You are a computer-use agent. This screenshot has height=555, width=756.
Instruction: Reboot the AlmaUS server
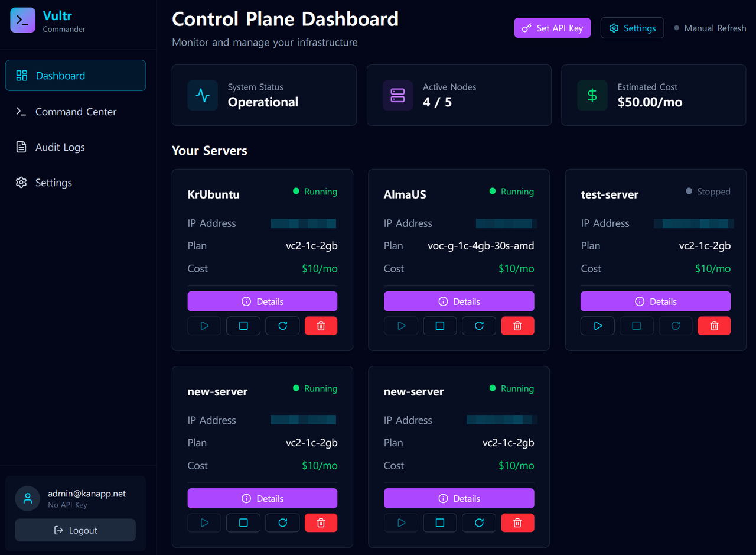coord(479,326)
